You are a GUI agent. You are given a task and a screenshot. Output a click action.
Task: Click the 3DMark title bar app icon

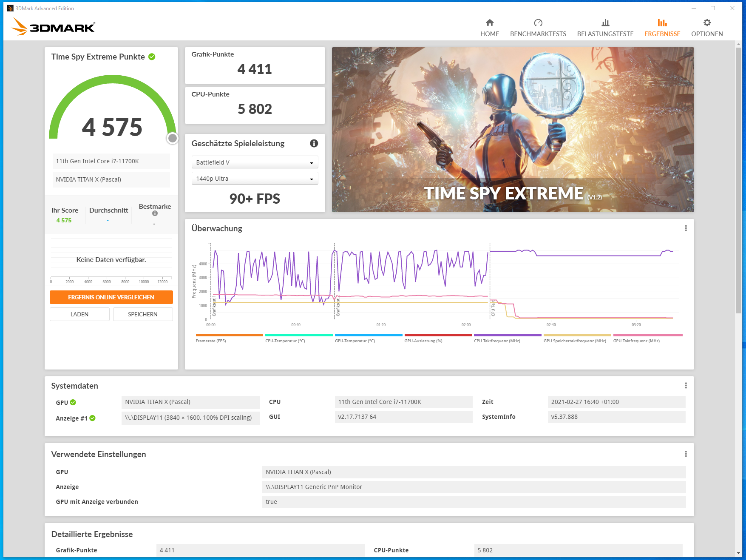10,8
